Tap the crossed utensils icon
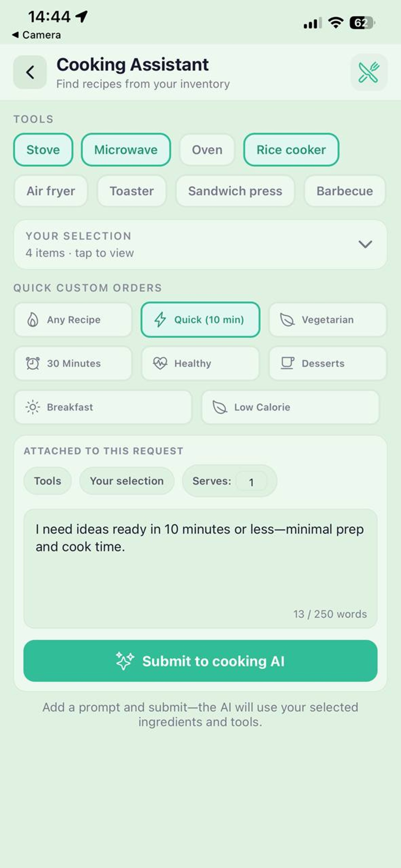Viewport: 401px width, 868px height. [369, 72]
